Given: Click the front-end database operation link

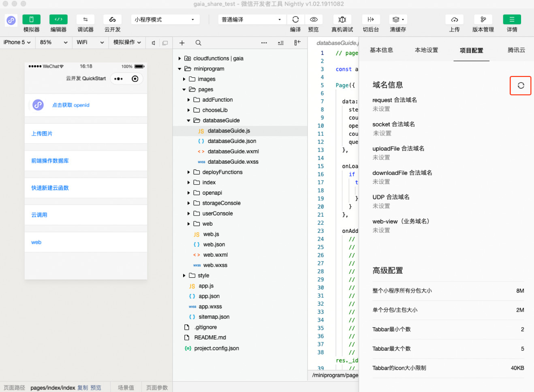Looking at the screenshot, I should 50,161.
